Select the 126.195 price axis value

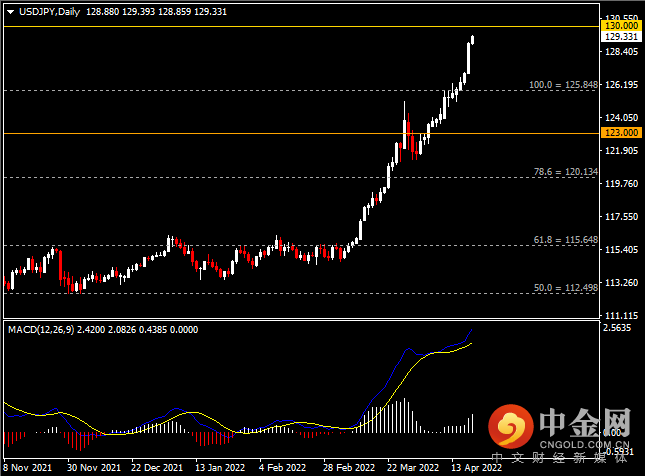622,85
